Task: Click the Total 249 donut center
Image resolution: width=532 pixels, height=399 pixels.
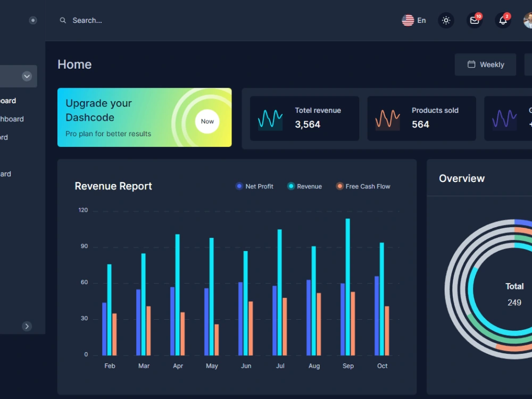Action: click(x=514, y=295)
